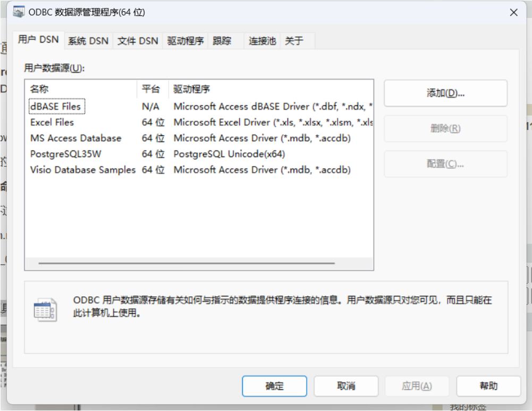Image resolution: width=532 pixels, height=411 pixels.
Task: Sort by the 驱动程序 column header
Action: (x=271, y=89)
